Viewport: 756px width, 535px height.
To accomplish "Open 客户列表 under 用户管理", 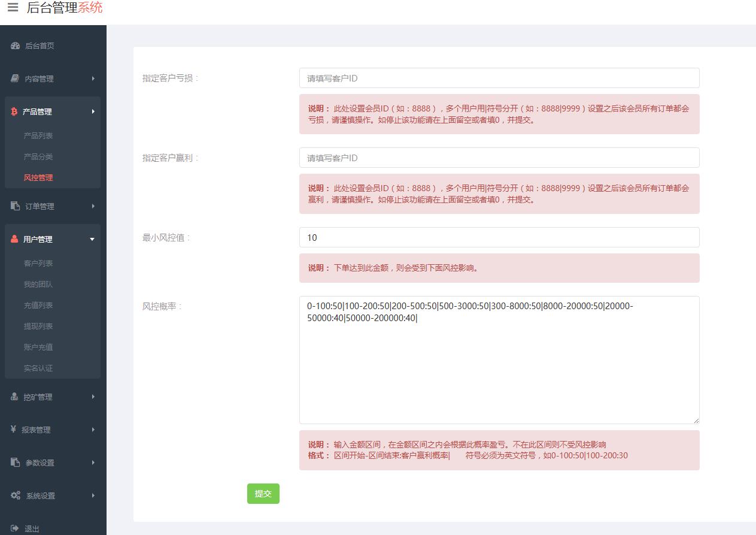I will pos(38,263).
